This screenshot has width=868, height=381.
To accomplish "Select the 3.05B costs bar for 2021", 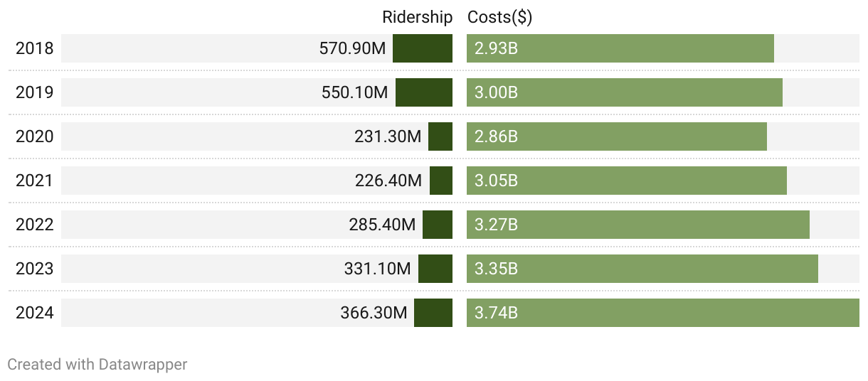I will click(627, 181).
